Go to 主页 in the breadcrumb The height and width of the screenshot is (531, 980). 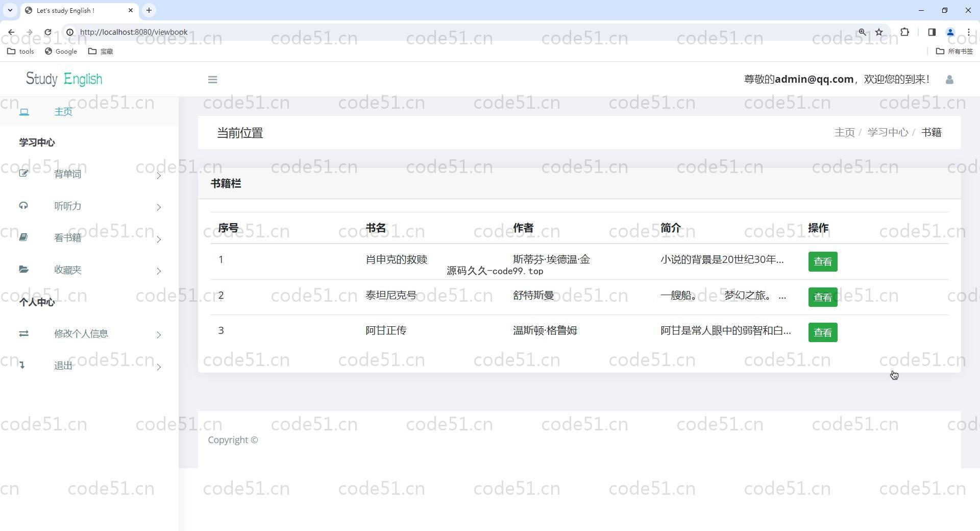[844, 133]
